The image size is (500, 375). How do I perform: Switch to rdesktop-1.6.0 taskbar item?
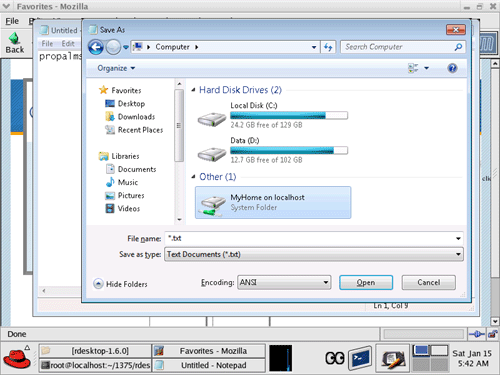click(x=95, y=351)
